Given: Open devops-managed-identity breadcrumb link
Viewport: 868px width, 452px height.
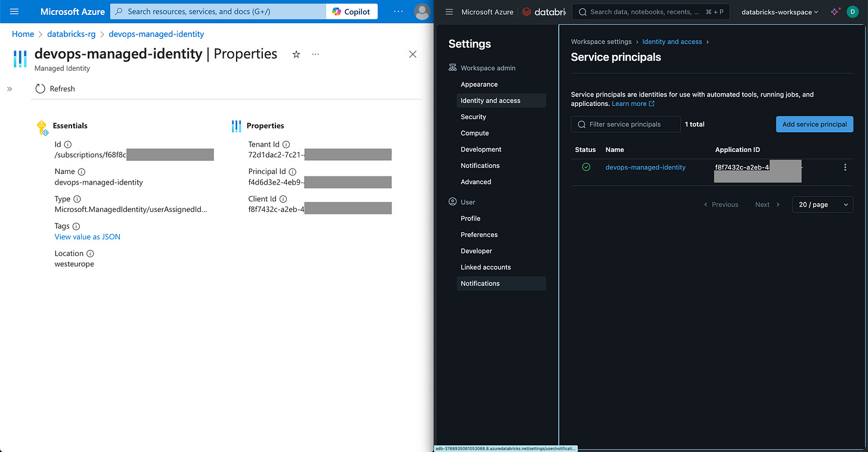Looking at the screenshot, I should [x=156, y=34].
